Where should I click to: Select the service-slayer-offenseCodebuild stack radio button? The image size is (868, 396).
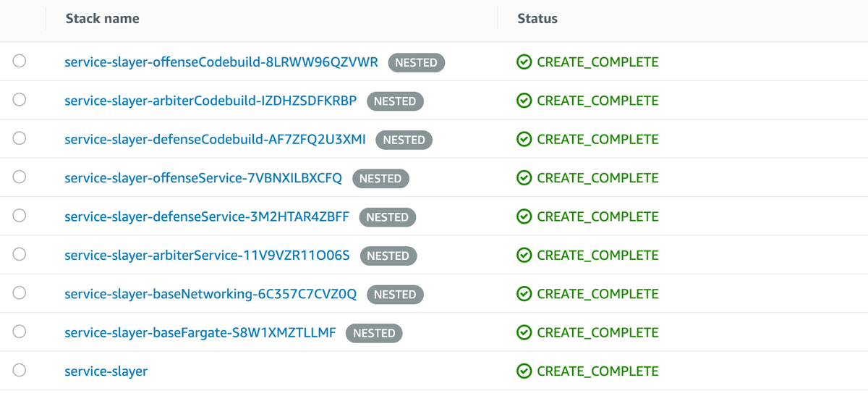(20, 62)
